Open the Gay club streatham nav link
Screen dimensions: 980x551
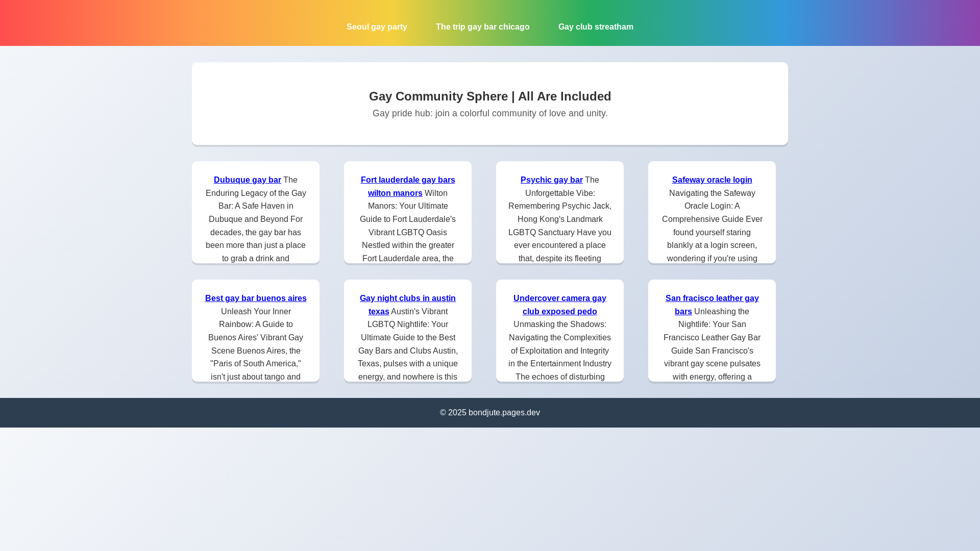click(x=596, y=27)
